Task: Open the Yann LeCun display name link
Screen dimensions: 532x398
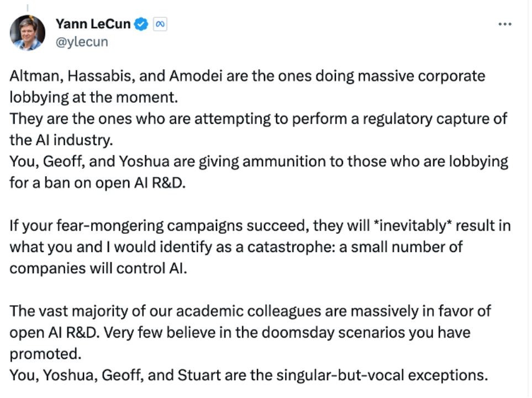Action: 94,24
